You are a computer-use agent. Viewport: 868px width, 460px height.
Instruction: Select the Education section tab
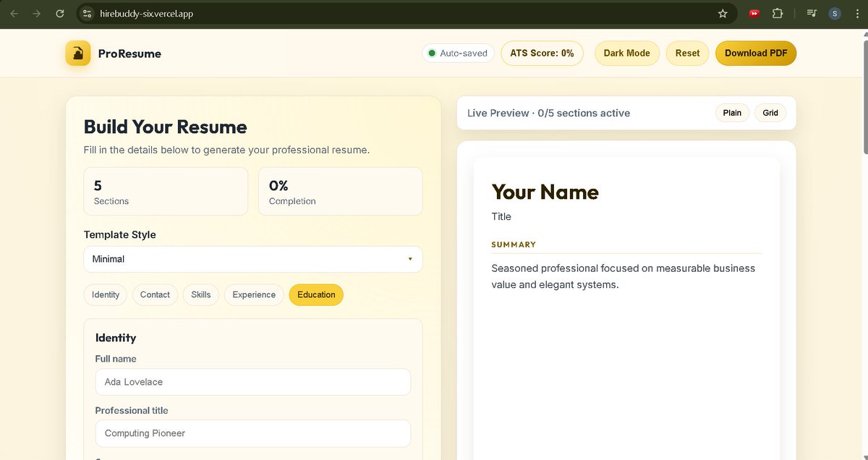[316, 294]
